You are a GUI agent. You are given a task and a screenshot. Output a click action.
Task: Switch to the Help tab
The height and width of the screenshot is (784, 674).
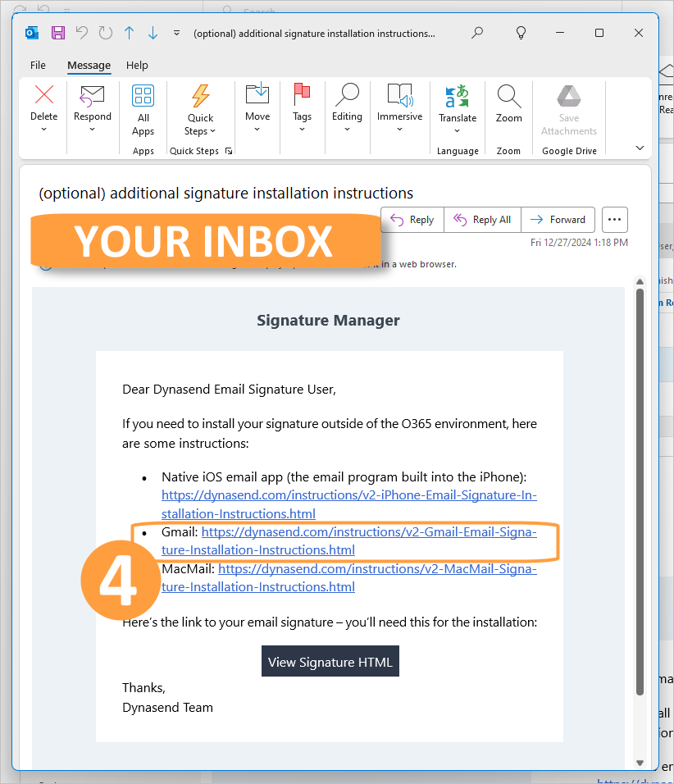(137, 65)
